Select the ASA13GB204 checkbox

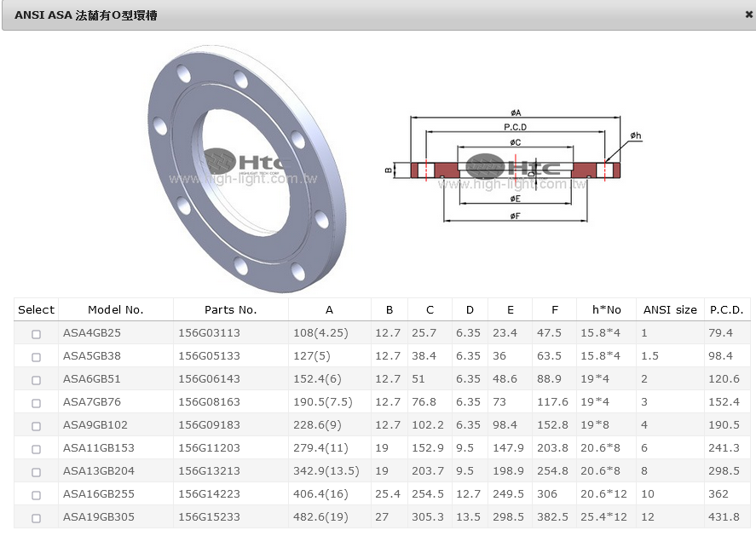(x=36, y=472)
